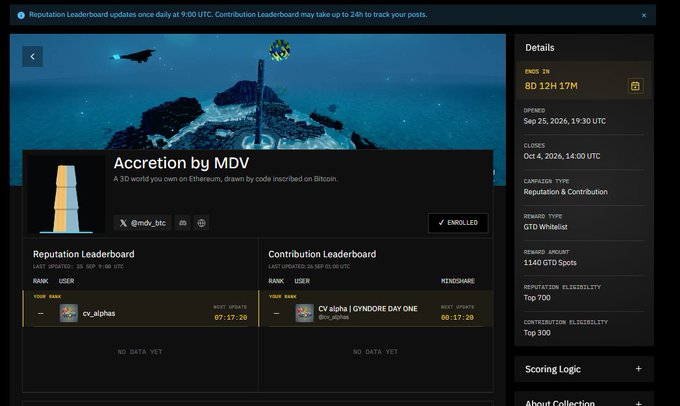Toggle the Enrolled button
Screen dimensions: 680x406
tap(458, 223)
